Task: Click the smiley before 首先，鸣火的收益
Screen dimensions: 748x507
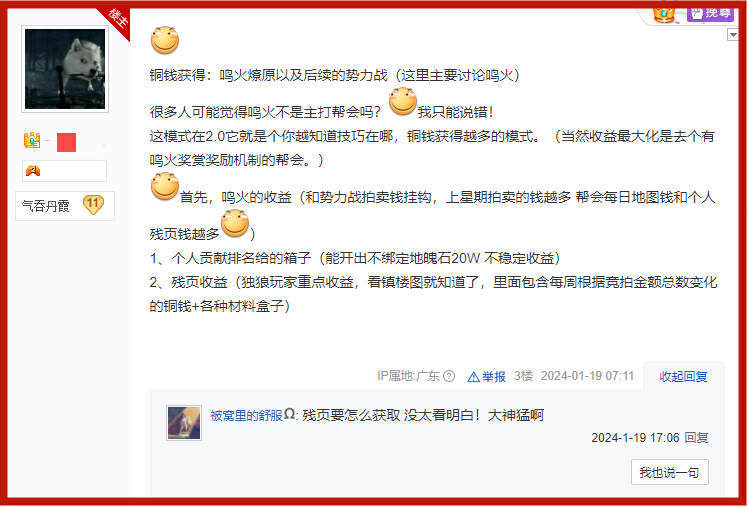Action: 165,186
